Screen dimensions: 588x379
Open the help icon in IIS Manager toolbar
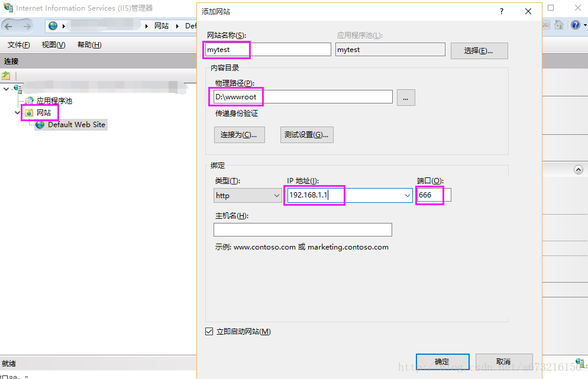[576, 25]
